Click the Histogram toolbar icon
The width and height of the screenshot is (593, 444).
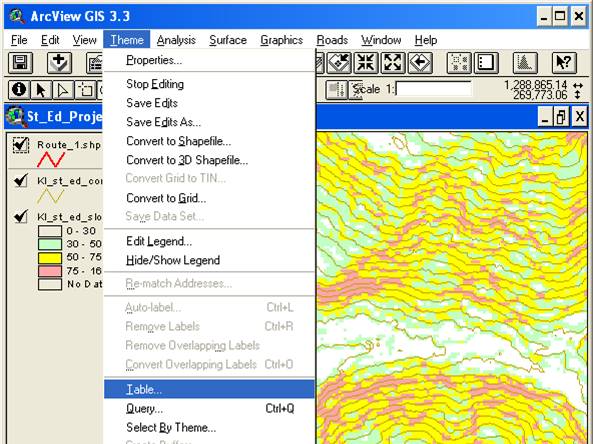[525, 62]
